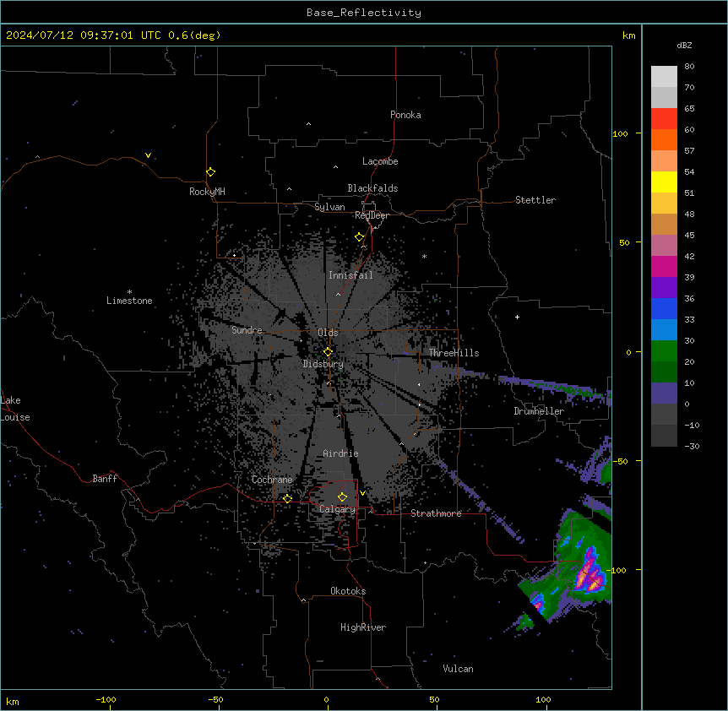
Task: Click the Didsbury city label
Action: 323,364
